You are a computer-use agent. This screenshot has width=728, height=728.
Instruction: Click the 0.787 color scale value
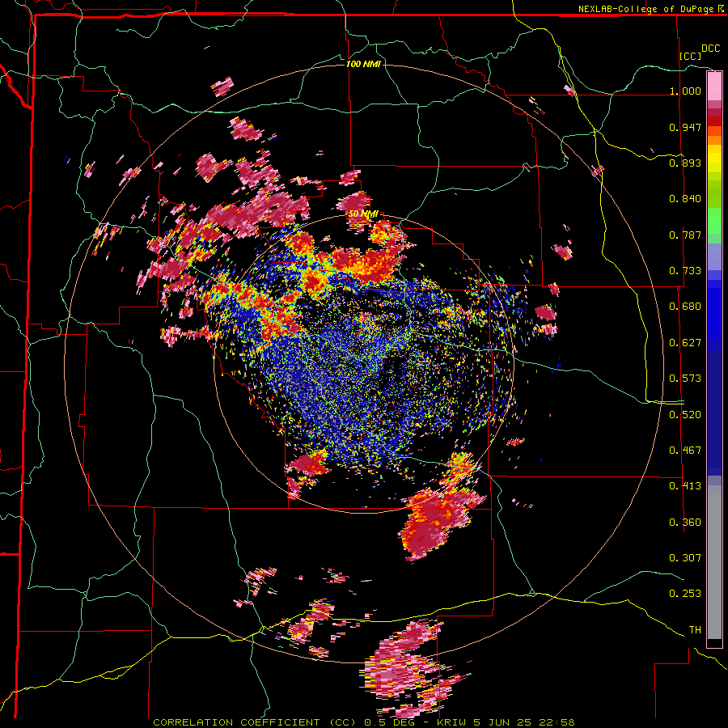(x=685, y=235)
